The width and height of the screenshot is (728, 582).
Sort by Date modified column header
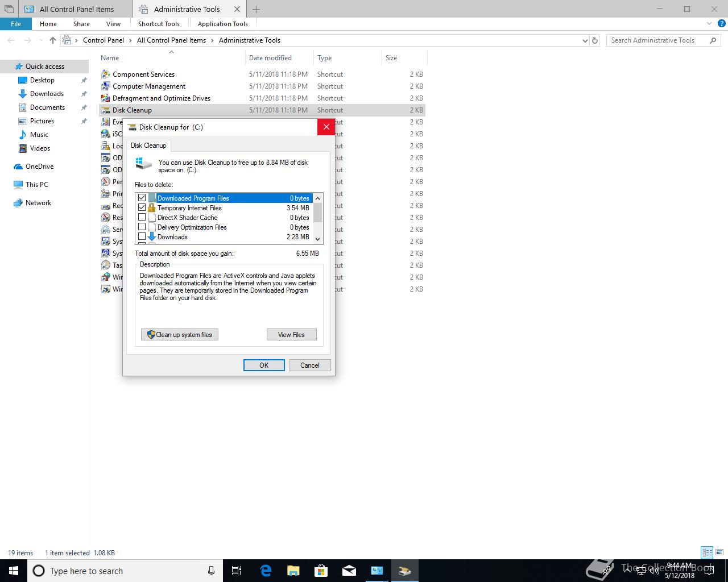point(270,58)
